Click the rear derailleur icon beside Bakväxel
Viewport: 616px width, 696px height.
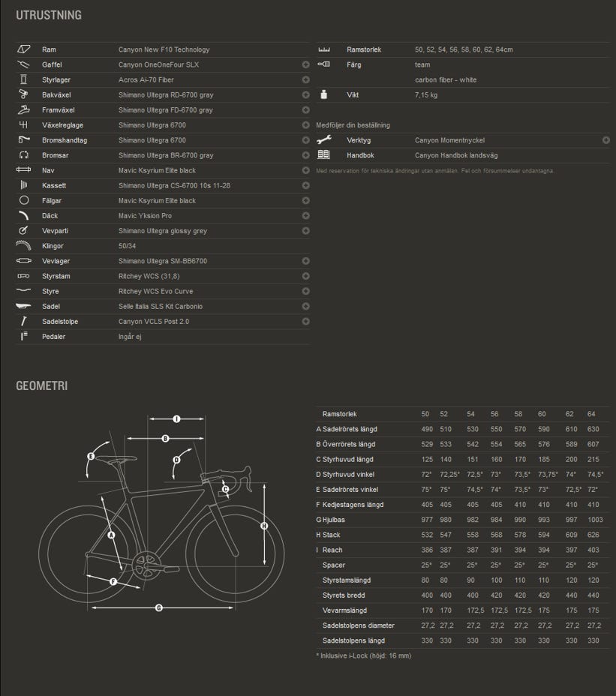[23, 94]
